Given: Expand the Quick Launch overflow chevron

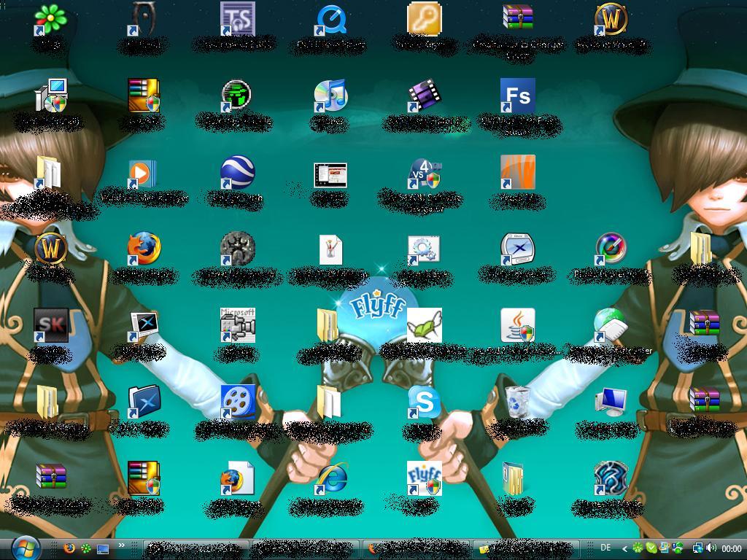Looking at the screenshot, I should (122, 545).
